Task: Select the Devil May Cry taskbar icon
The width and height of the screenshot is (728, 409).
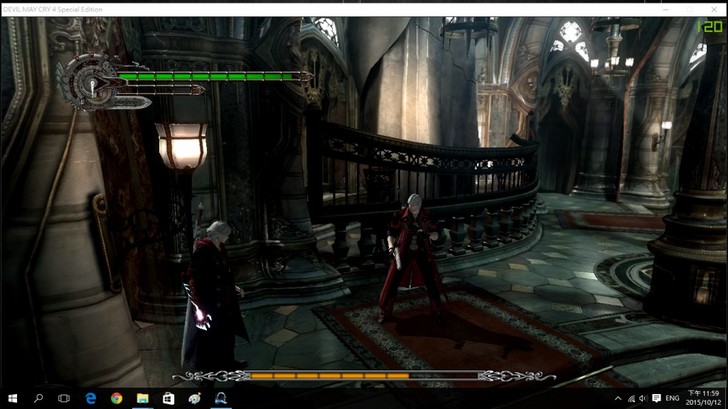Action: pyautogui.click(x=221, y=398)
